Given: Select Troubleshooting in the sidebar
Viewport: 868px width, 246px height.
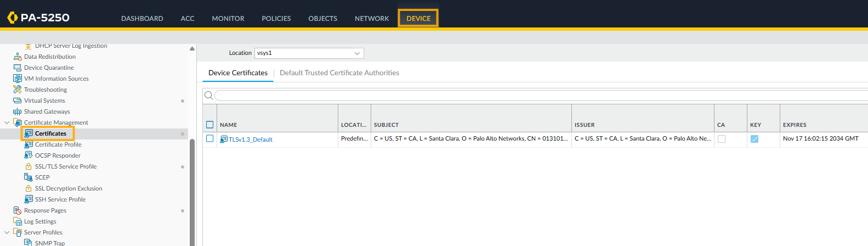Looking at the screenshot, I should [46, 90].
